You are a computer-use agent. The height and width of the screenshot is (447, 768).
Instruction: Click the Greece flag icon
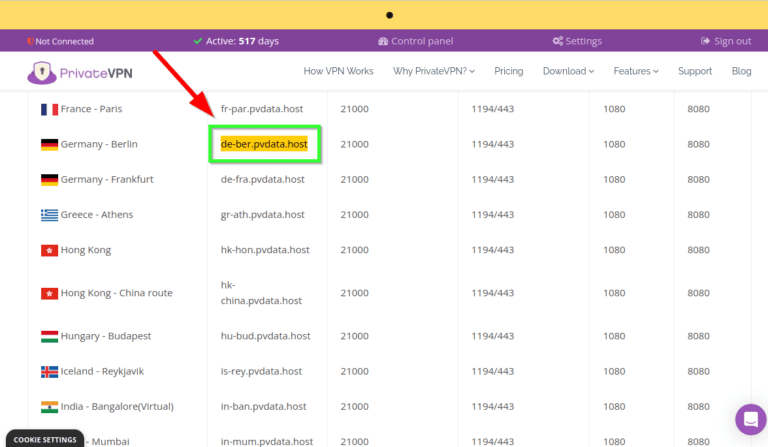click(49, 215)
